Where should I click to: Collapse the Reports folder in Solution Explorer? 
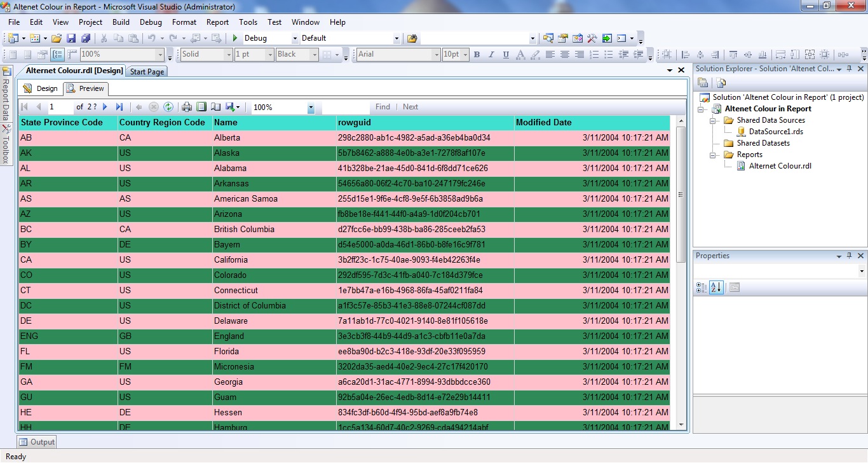click(712, 154)
